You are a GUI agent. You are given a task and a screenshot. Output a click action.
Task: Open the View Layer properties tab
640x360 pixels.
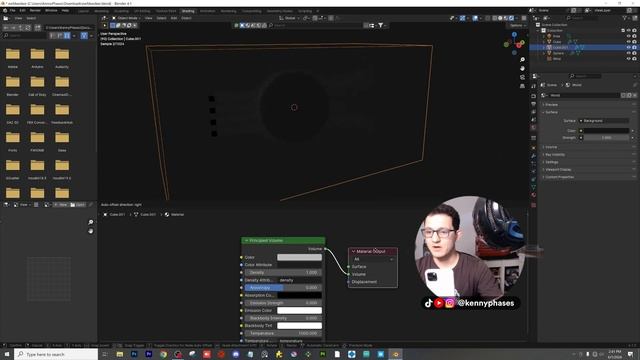533,112
